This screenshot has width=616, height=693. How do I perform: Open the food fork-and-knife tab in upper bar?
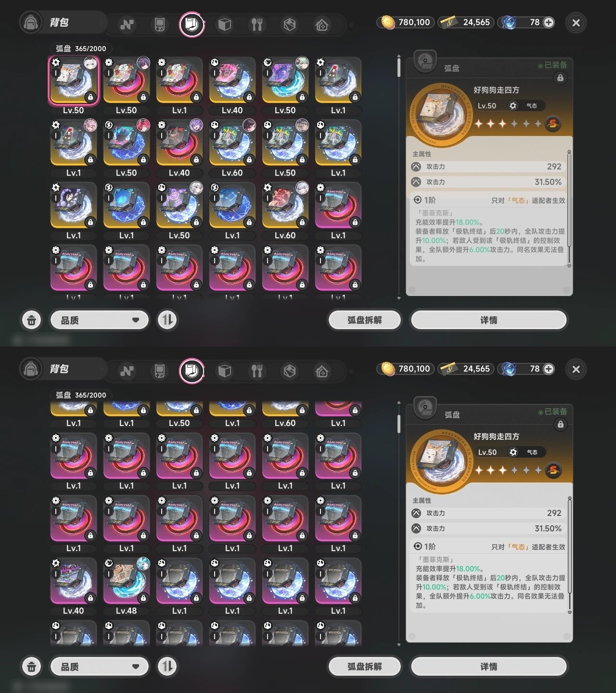pos(257,24)
